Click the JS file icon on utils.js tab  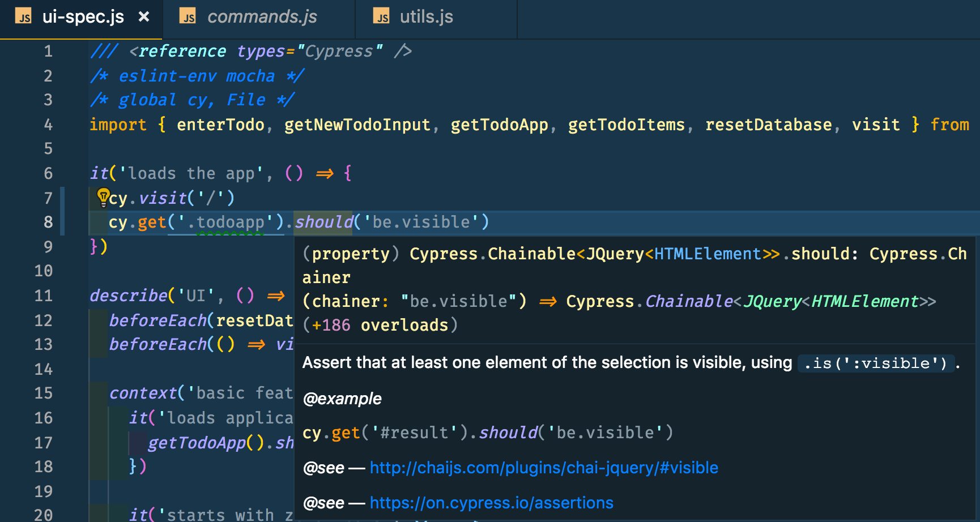tap(382, 17)
